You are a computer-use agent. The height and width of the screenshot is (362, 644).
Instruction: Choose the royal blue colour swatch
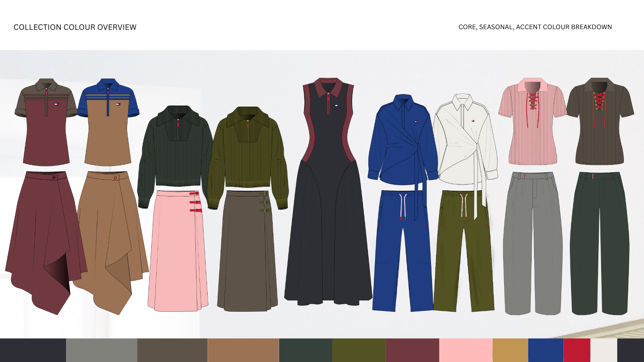coord(546,350)
